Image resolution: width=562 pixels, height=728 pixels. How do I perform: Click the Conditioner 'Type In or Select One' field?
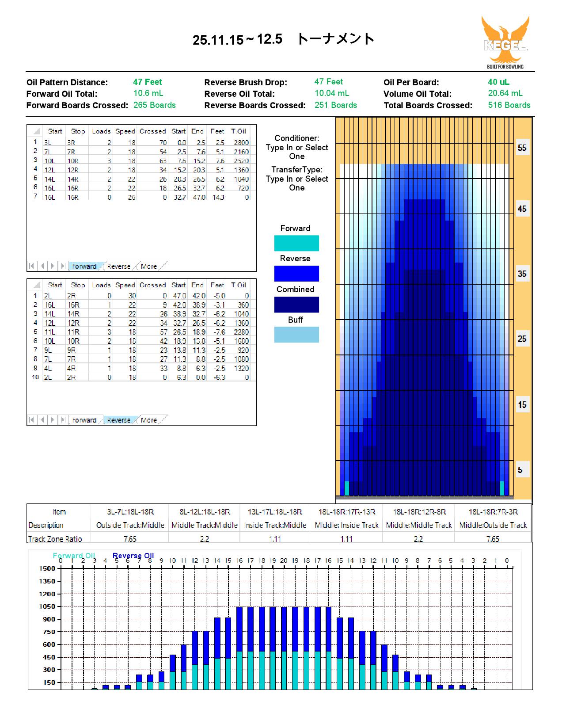point(297,152)
